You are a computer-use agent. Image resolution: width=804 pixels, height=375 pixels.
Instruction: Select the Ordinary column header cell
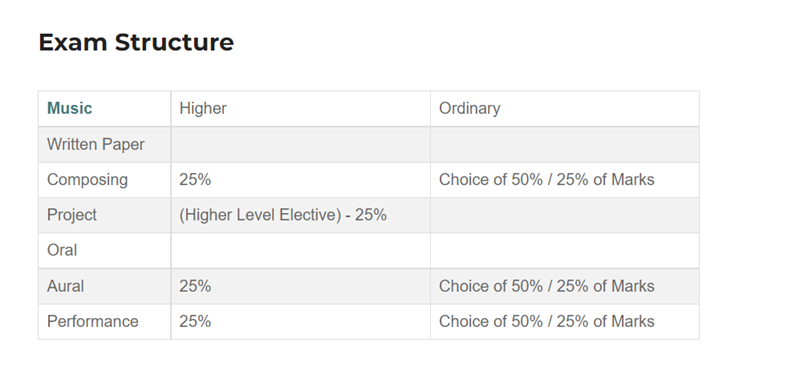coord(565,108)
